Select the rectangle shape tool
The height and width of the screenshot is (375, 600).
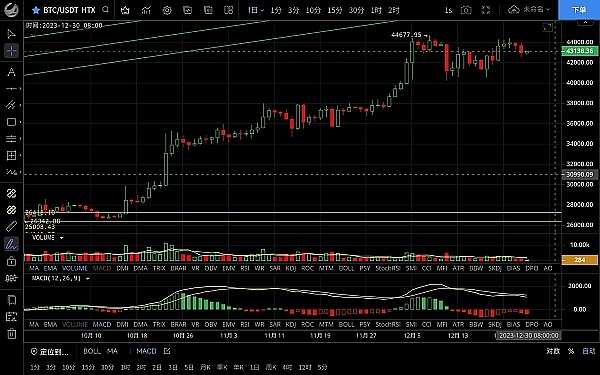pyautogui.click(x=11, y=122)
